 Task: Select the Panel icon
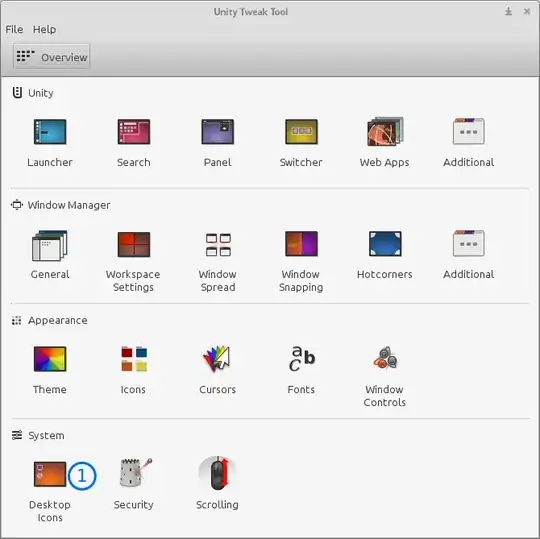tap(218, 132)
